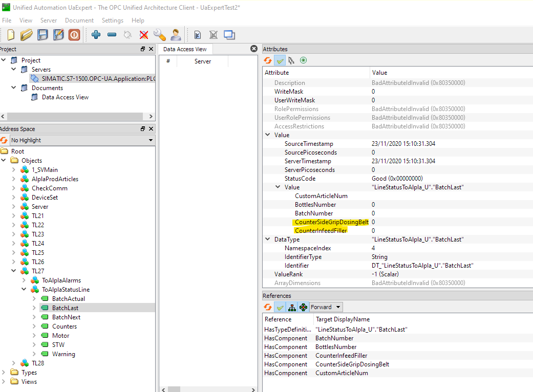The height and width of the screenshot is (392, 533).
Task: Select the Motor variable node
Action: pyautogui.click(x=61, y=335)
